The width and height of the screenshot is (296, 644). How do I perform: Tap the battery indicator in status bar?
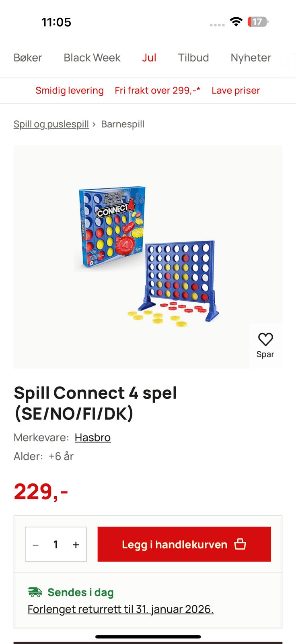(258, 22)
